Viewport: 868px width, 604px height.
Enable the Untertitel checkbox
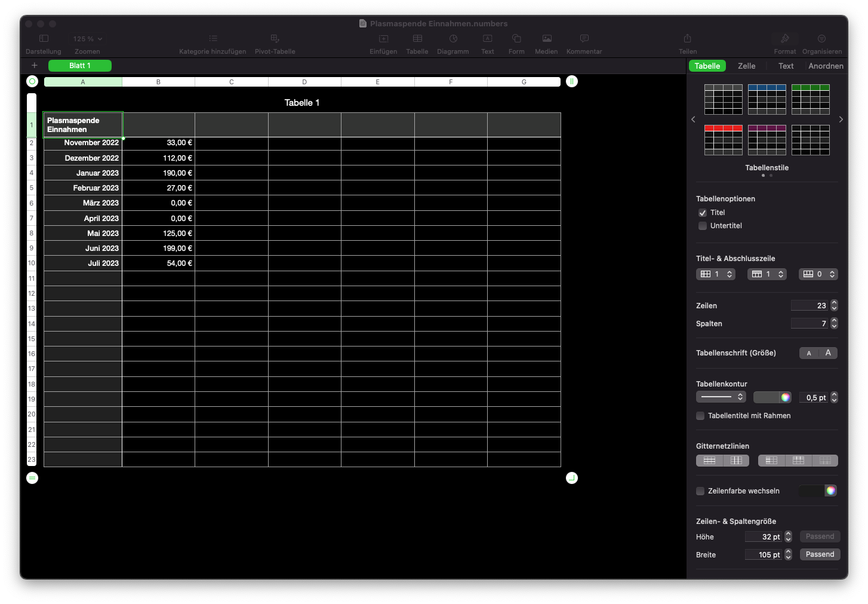(x=703, y=226)
